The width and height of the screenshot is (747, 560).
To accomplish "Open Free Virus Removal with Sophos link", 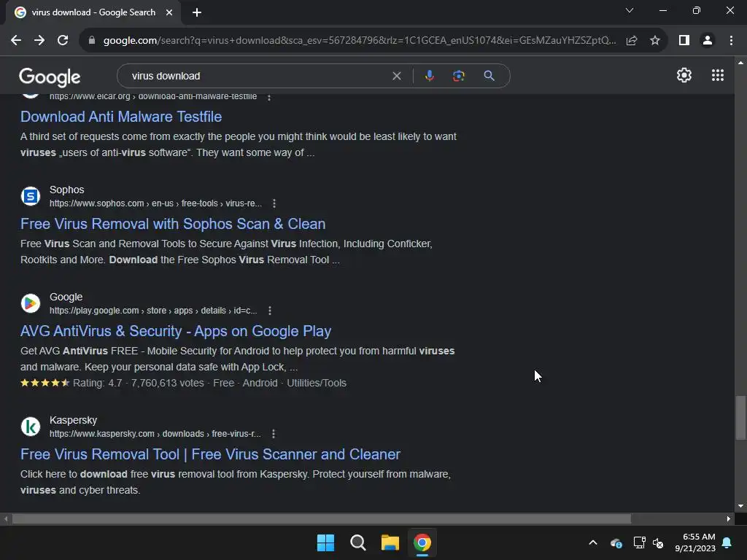I will pos(173,224).
